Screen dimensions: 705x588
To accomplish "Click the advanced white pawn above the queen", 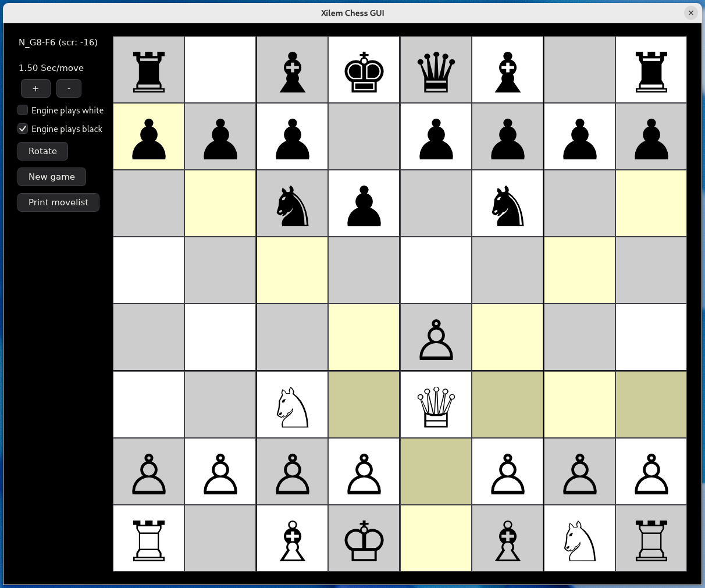I will [436, 338].
